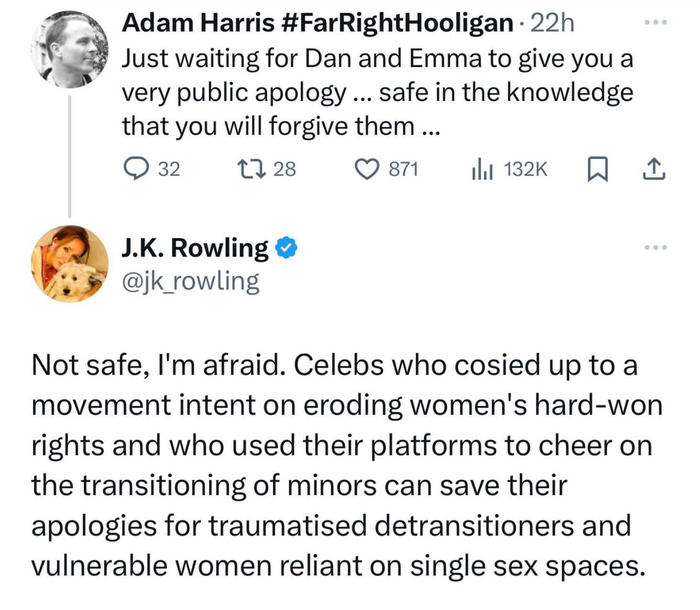Click the view analytics bar chart icon
Image resolution: width=700 pixels, height=610 pixels.
click(482, 169)
